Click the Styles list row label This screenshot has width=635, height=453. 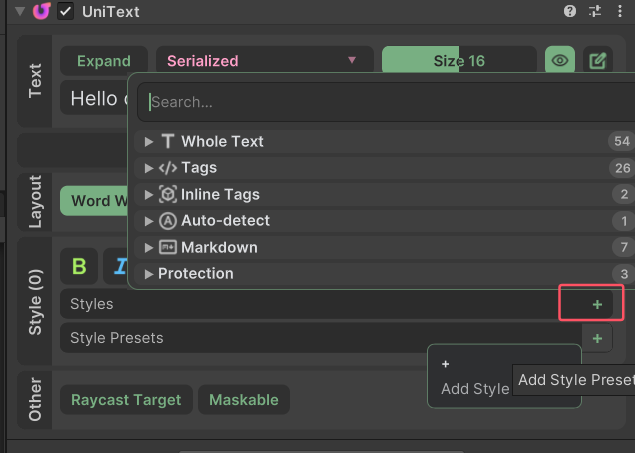(92, 304)
